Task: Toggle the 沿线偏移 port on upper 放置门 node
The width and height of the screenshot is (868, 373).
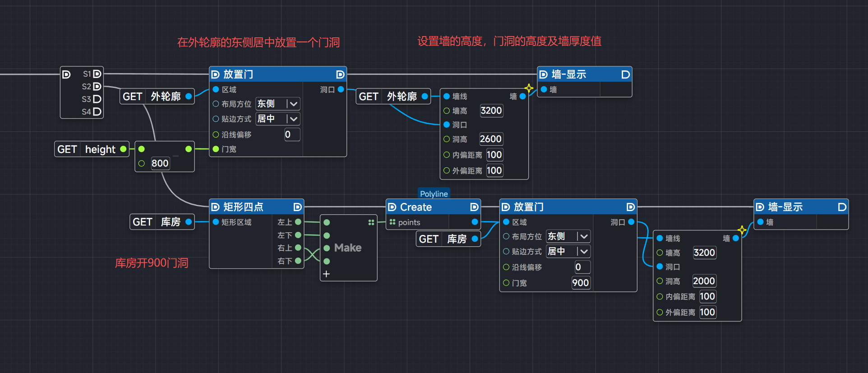Action: [x=216, y=134]
